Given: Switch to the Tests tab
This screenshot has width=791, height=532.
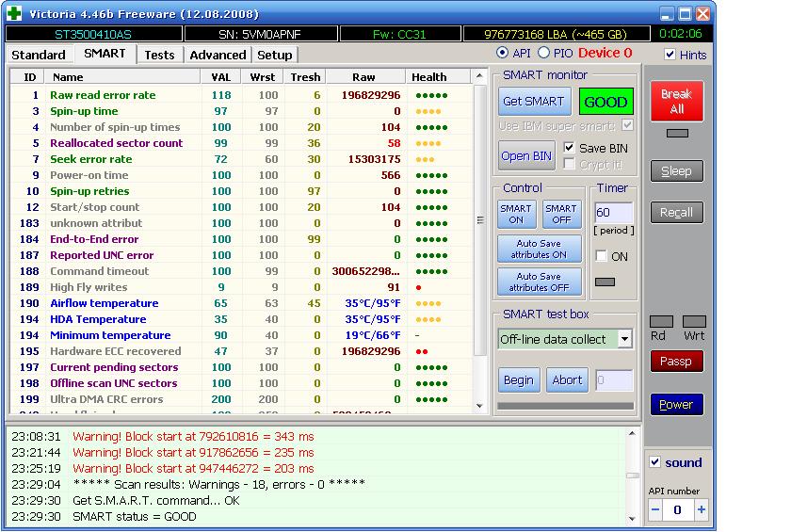Looking at the screenshot, I should coord(159,55).
